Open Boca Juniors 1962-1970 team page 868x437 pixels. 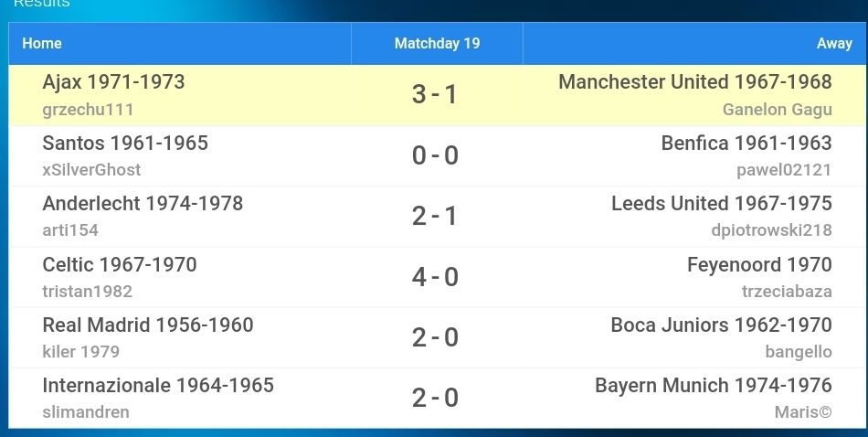pos(721,325)
